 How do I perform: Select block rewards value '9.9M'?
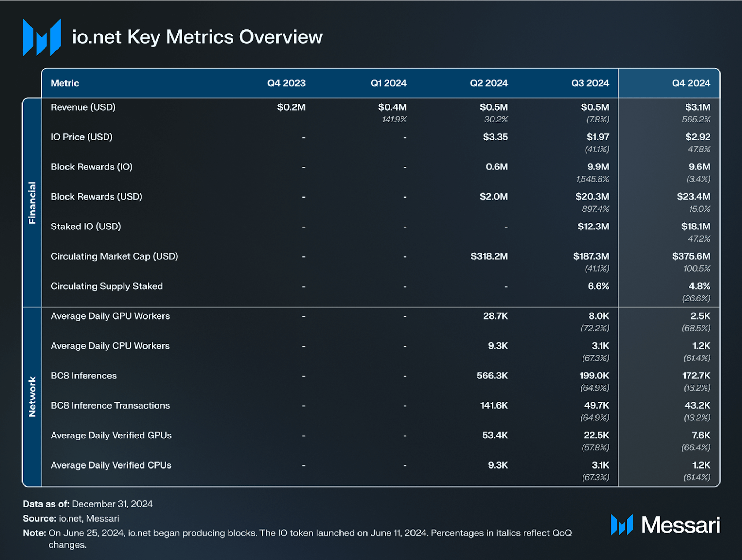[598, 167]
